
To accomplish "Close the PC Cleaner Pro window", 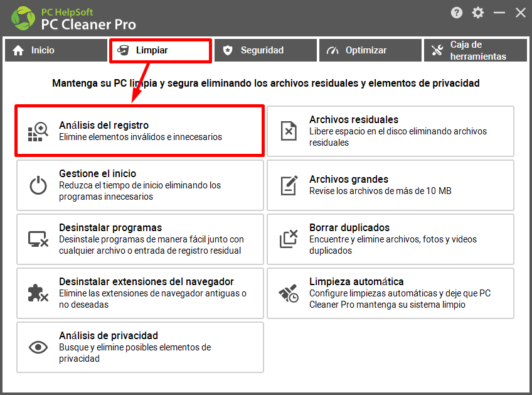I will (x=521, y=13).
